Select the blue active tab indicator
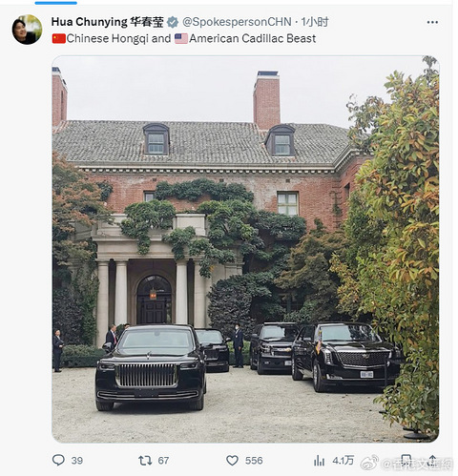 tap(56, 3)
